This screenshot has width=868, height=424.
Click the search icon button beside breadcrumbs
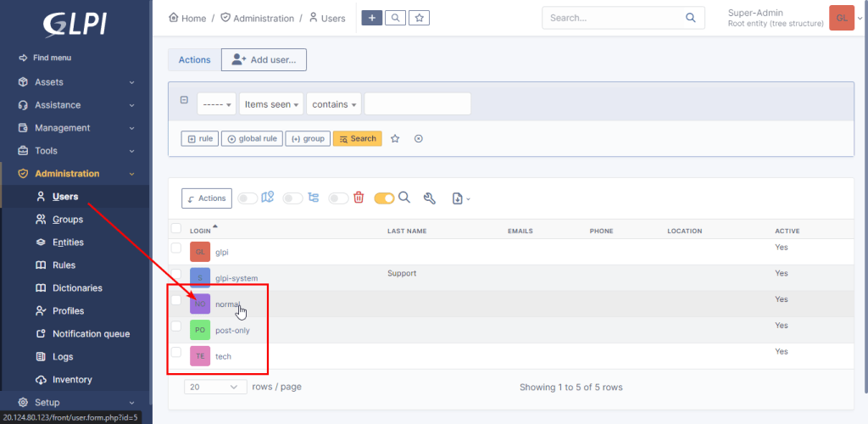coord(395,18)
